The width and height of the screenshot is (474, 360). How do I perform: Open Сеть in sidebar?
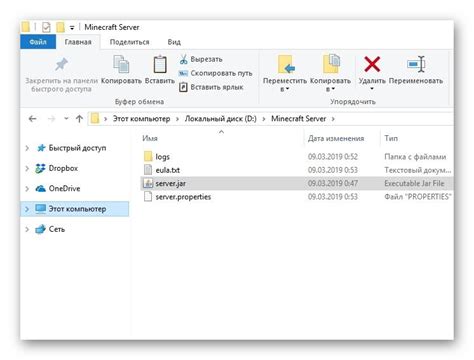click(x=57, y=229)
